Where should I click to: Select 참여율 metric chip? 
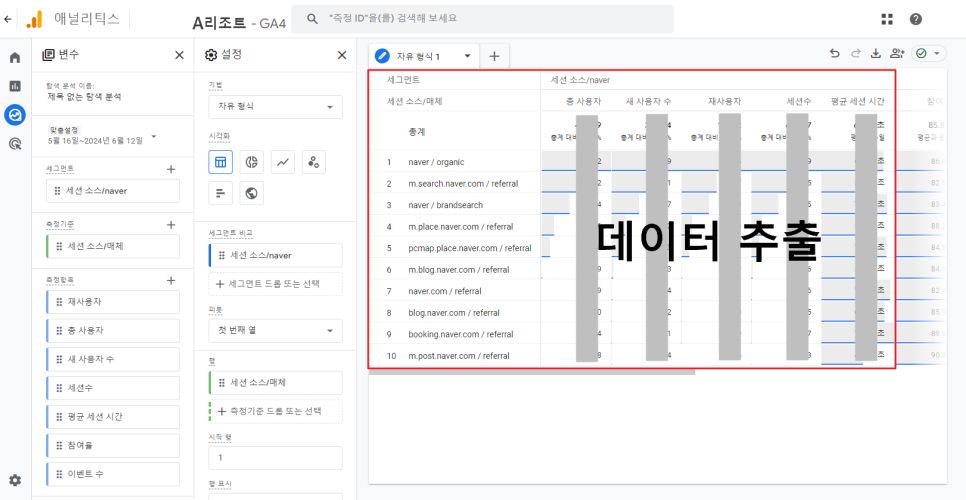[113, 445]
